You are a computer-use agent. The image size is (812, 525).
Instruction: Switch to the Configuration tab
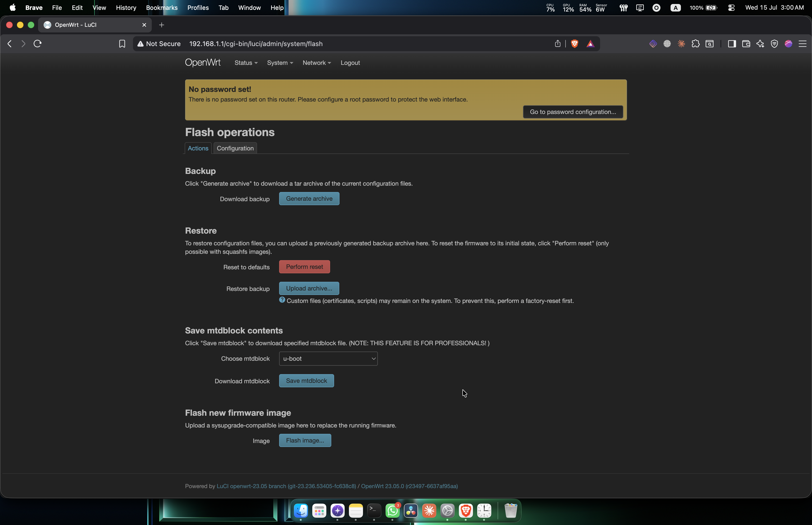(x=235, y=148)
